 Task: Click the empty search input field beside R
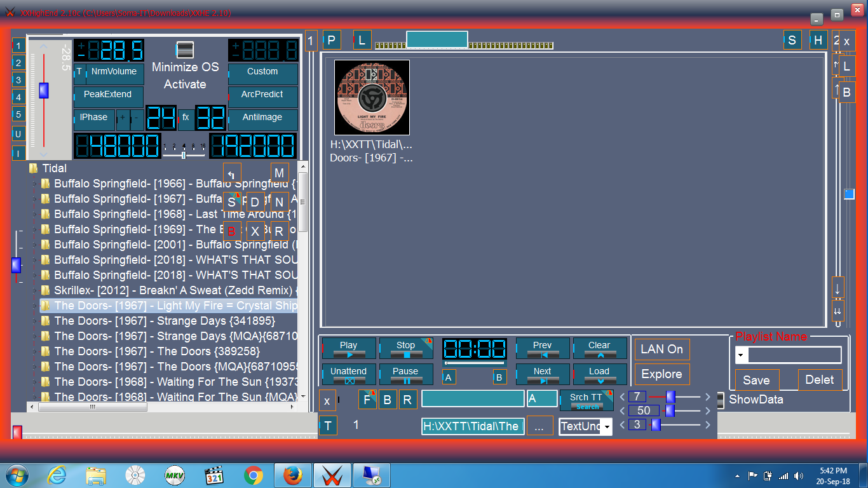(473, 399)
